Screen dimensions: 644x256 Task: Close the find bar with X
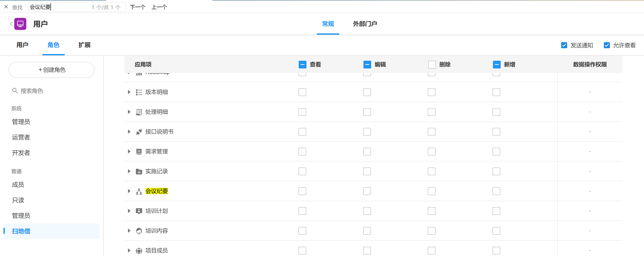[x=6, y=7]
